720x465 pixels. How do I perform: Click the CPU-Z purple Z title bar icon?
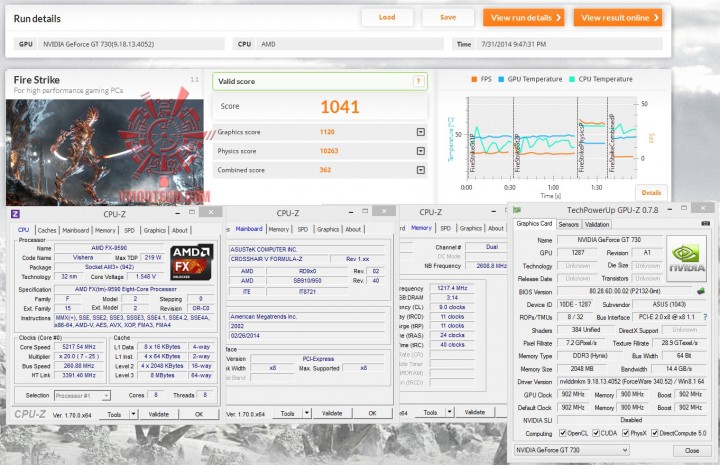15,214
